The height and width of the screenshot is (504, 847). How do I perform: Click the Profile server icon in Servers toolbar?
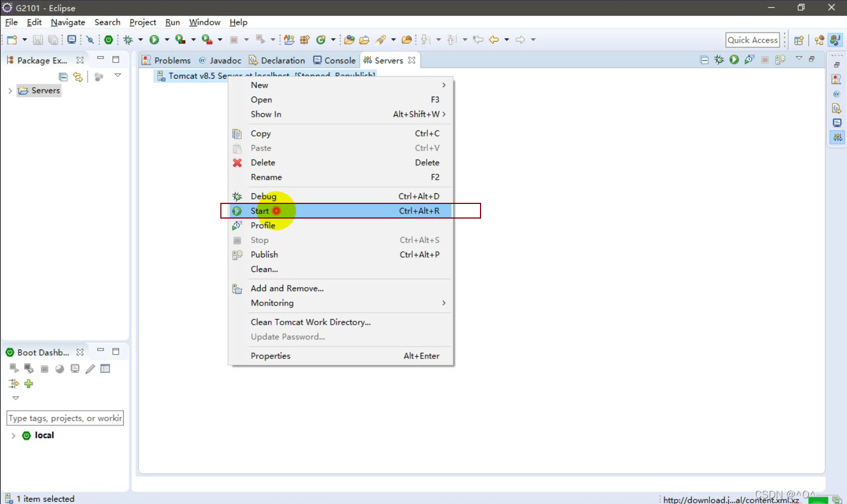point(749,60)
